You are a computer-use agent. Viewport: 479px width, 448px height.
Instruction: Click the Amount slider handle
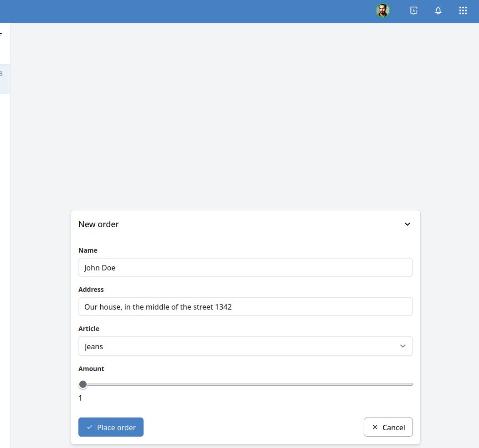[83, 384]
